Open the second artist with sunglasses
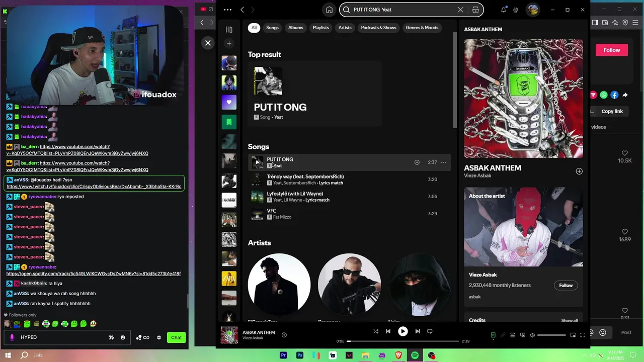 349,285
